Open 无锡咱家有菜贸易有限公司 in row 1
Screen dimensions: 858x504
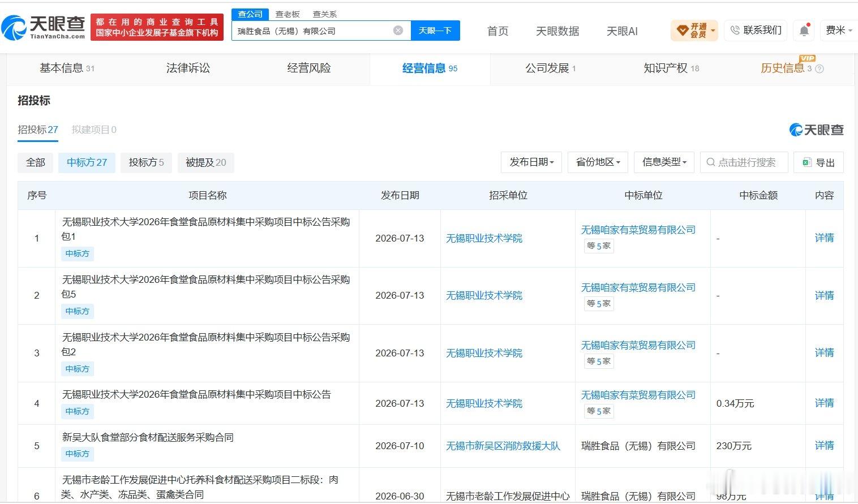pyautogui.click(x=638, y=230)
